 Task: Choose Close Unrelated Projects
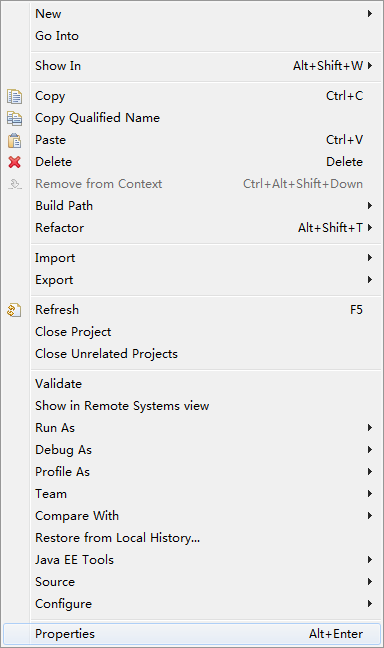[x=206, y=354]
